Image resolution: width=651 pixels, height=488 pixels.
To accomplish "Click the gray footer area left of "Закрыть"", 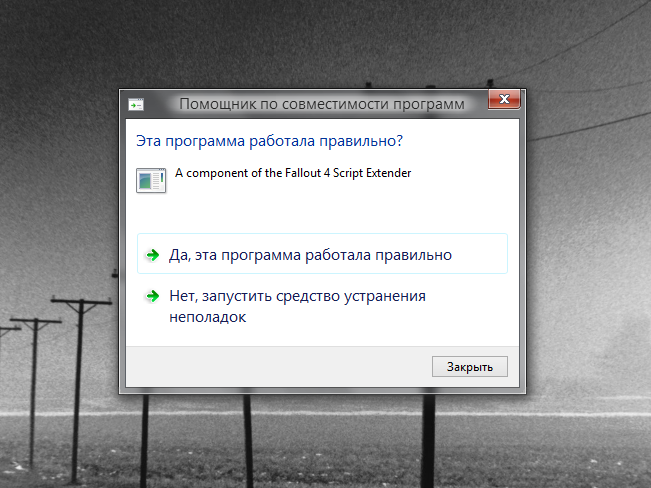I will (270, 366).
